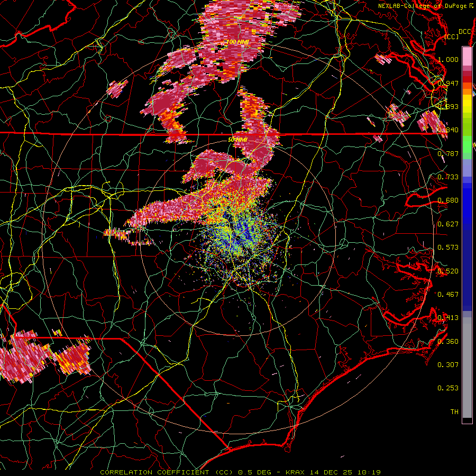This screenshot has height=476, width=476.
Task: Select the 0.360 scale value
Action: [x=448, y=342]
